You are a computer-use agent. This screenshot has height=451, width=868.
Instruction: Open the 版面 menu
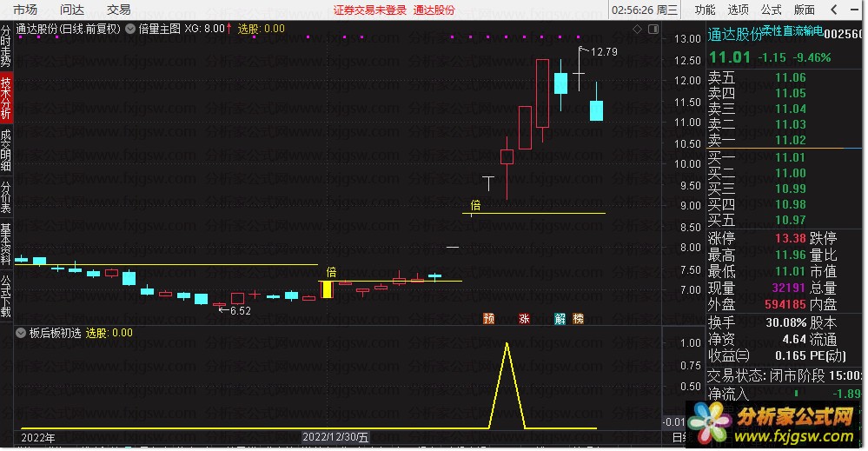pyautogui.click(x=804, y=10)
